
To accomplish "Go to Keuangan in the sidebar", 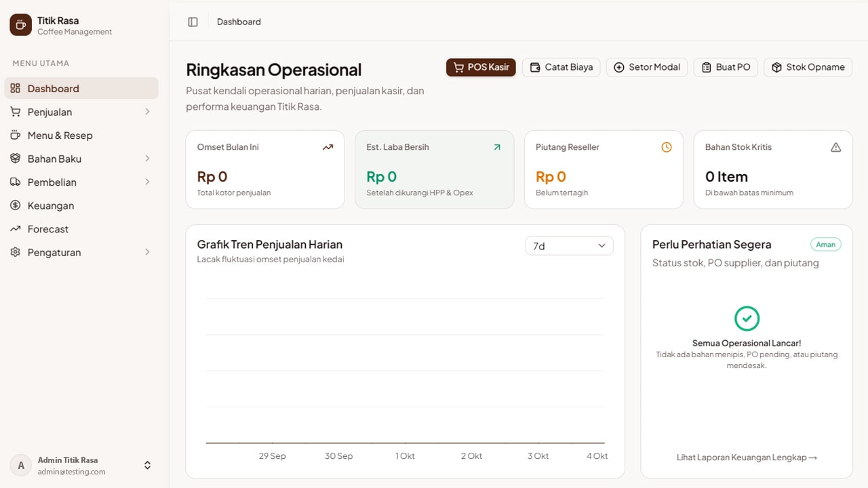I will click(81, 205).
